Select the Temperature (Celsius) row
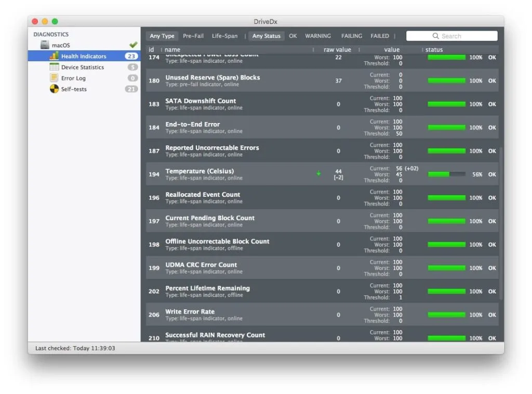This screenshot has width=532, height=394. (322, 174)
